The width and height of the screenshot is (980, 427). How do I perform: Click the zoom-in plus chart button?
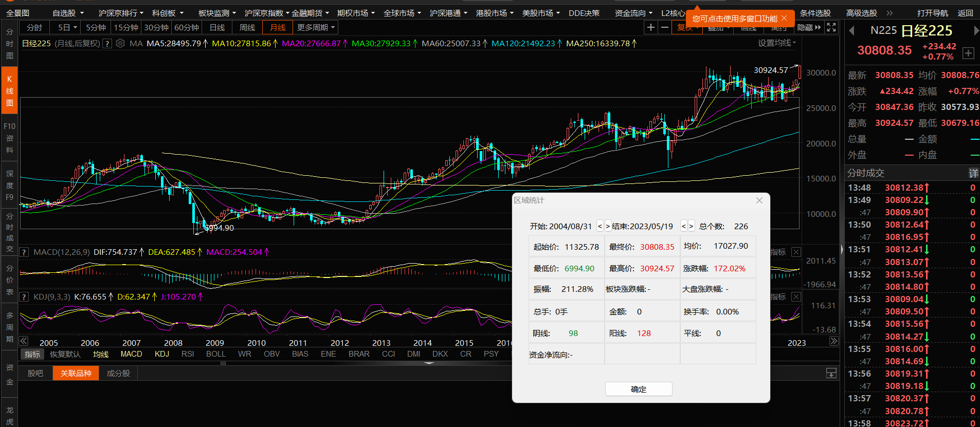point(651,27)
